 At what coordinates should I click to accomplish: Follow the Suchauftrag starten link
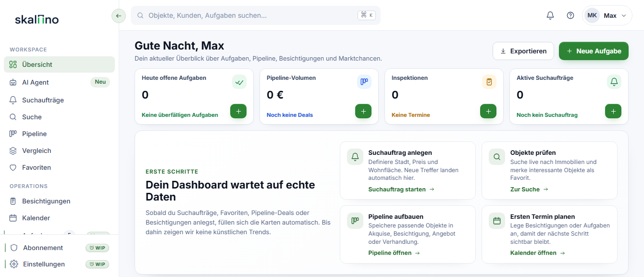click(x=401, y=189)
